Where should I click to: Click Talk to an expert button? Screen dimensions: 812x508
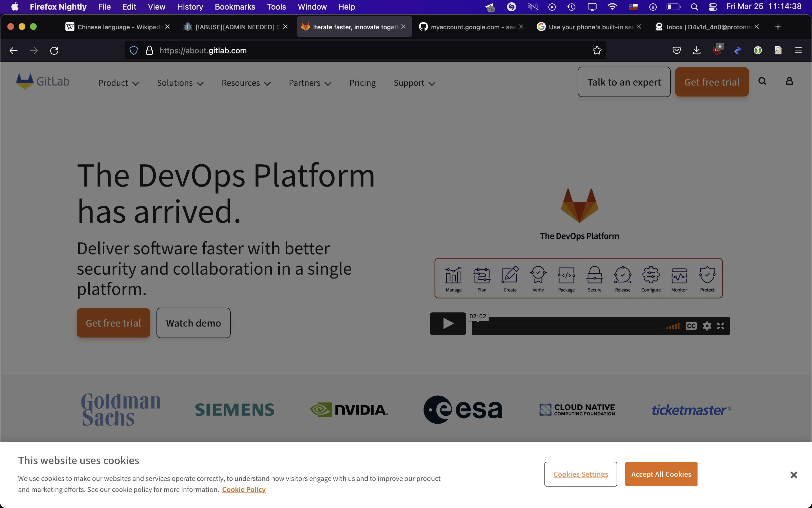tap(624, 82)
